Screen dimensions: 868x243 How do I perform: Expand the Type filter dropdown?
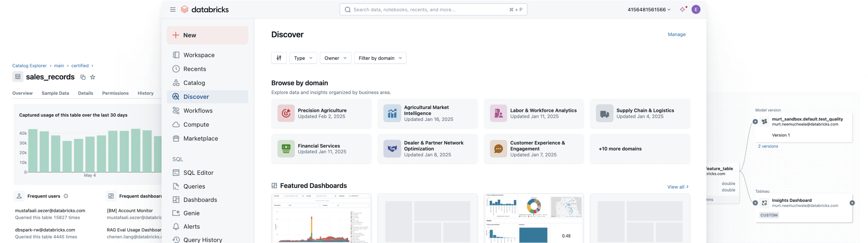pyautogui.click(x=303, y=58)
